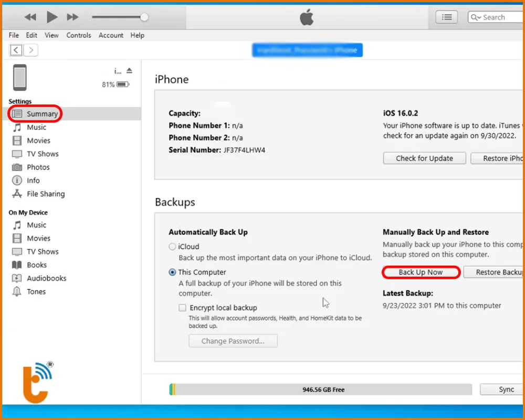Click the Restore Backup button
Image resolution: width=525 pixels, height=420 pixels.
pyautogui.click(x=494, y=272)
